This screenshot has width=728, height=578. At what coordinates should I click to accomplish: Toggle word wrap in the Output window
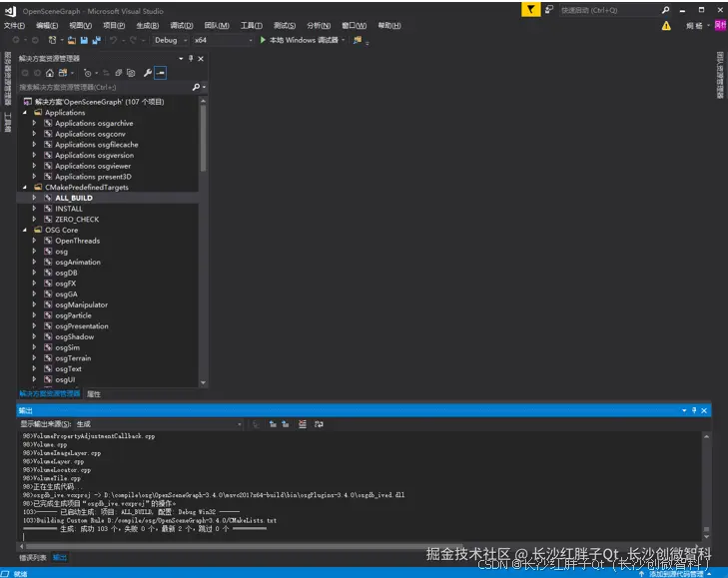pos(319,424)
